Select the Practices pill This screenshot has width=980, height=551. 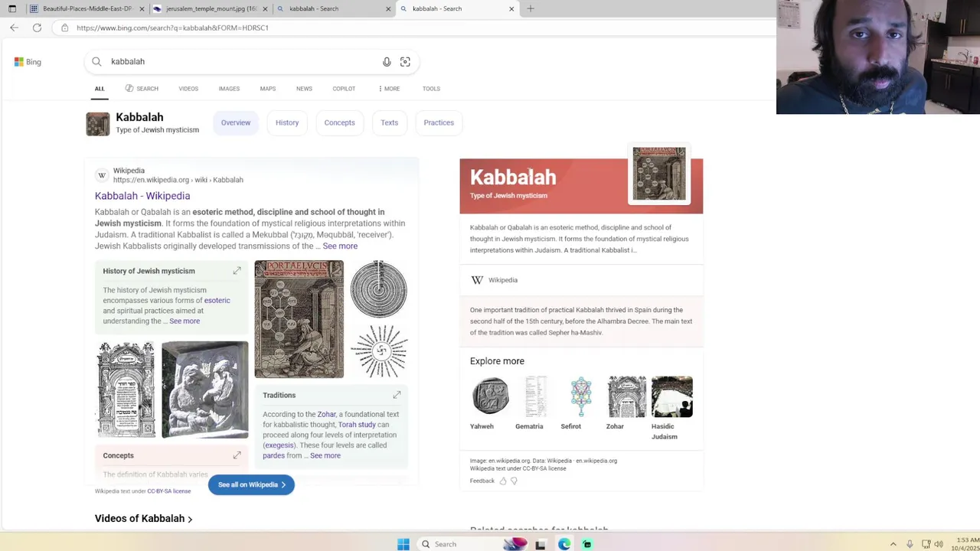tap(439, 122)
